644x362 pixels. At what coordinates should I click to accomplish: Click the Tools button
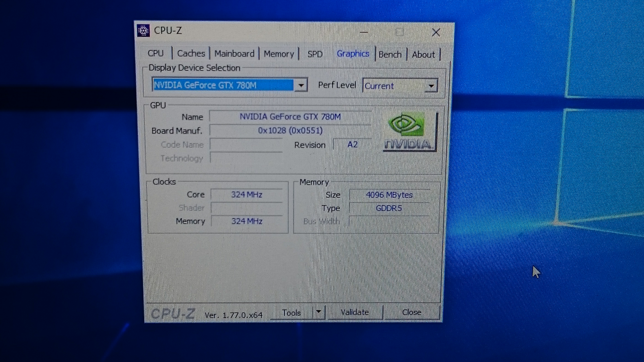click(x=291, y=313)
